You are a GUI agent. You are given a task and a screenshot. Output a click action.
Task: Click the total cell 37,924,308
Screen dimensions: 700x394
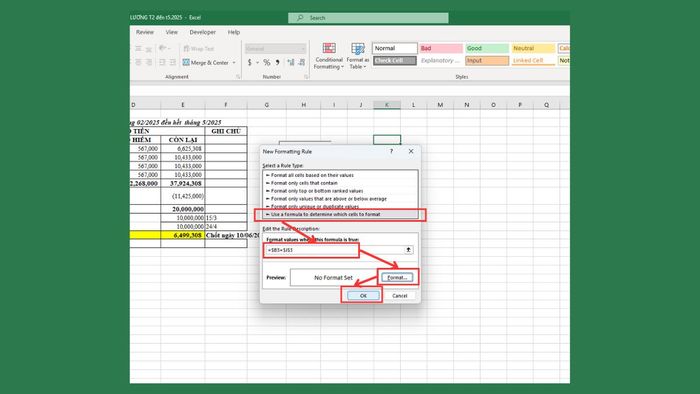coord(183,183)
